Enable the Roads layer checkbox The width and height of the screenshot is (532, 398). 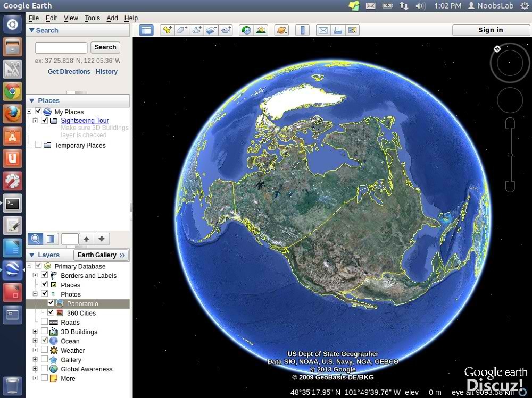(x=45, y=322)
